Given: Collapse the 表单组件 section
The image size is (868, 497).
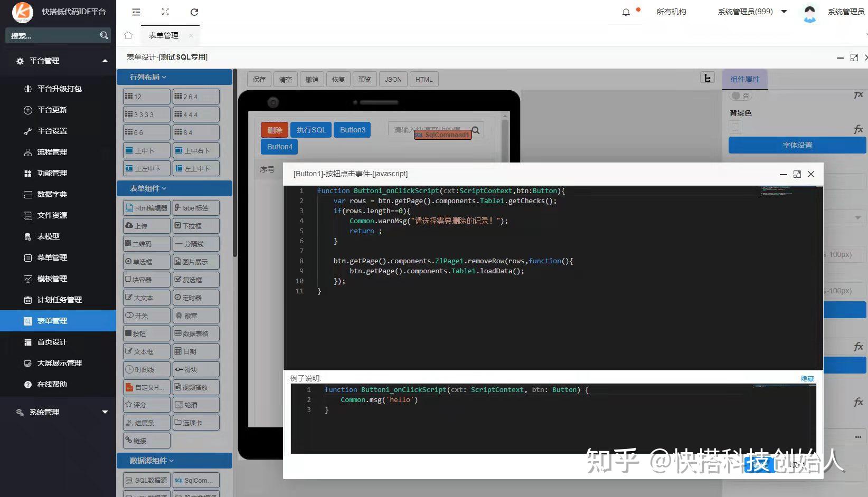Looking at the screenshot, I should [174, 188].
